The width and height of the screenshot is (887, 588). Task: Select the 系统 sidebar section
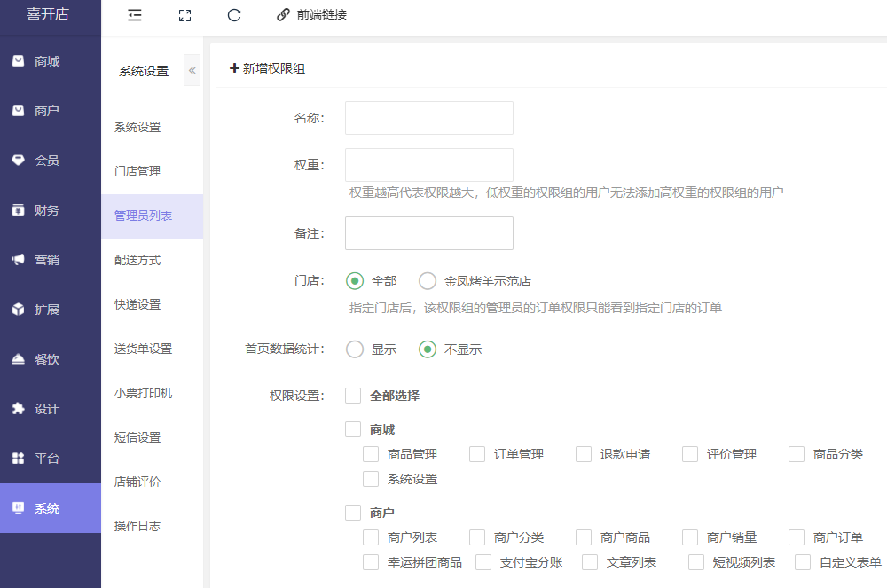pyautogui.click(x=50, y=508)
